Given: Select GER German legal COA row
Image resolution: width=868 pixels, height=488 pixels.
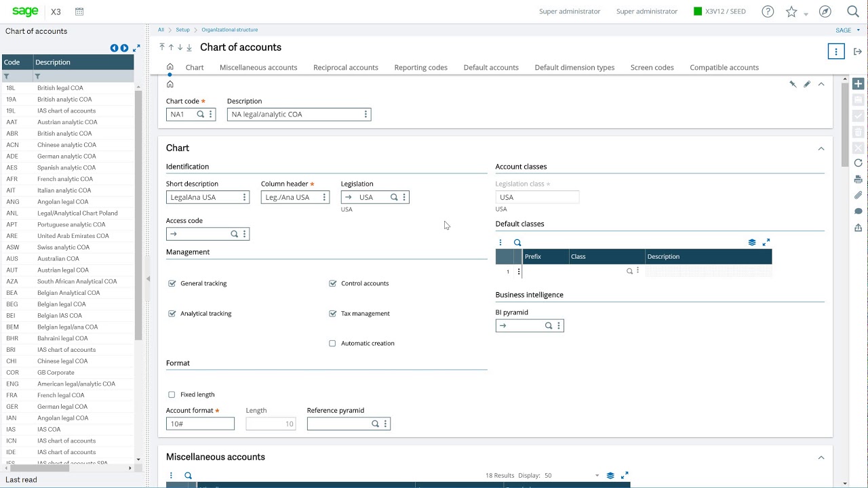Looking at the screenshot, I should (68, 407).
